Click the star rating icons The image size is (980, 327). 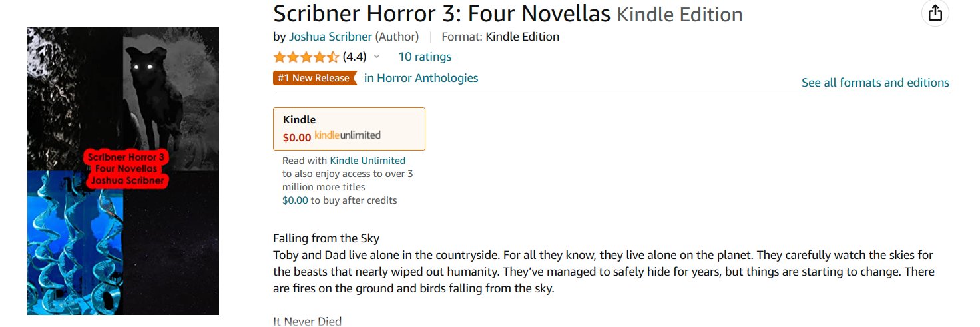click(306, 57)
